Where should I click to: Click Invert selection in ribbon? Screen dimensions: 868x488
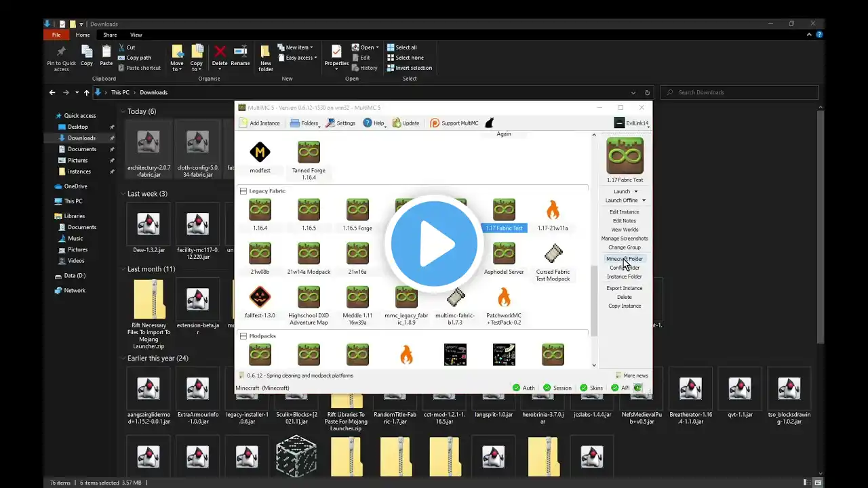(x=410, y=68)
